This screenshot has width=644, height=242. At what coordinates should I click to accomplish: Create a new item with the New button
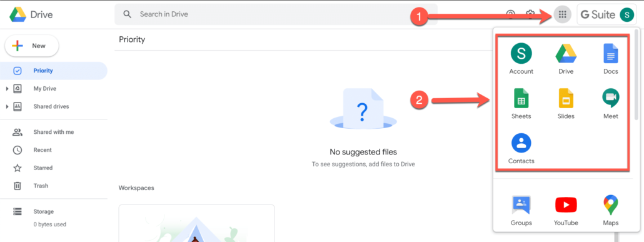pyautogui.click(x=32, y=46)
